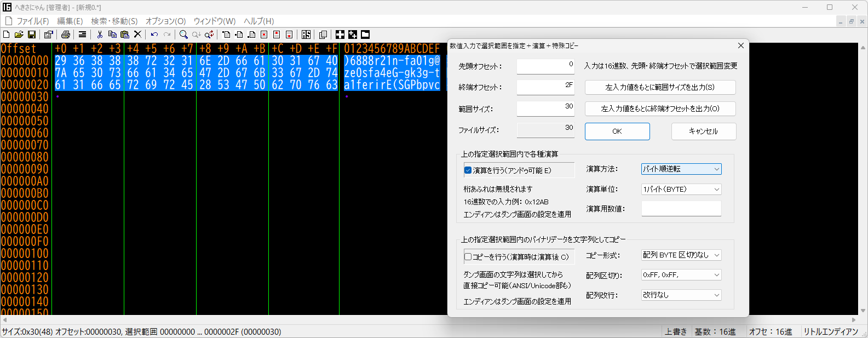
Task: Expand the 配列区切り dropdown
Action: click(x=681, y=275)
